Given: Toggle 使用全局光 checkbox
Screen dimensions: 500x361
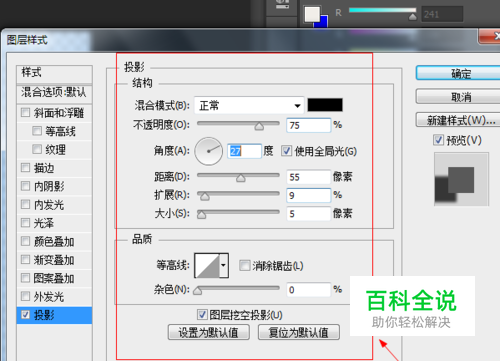Looking at the screenshot, I should [286, 151].
